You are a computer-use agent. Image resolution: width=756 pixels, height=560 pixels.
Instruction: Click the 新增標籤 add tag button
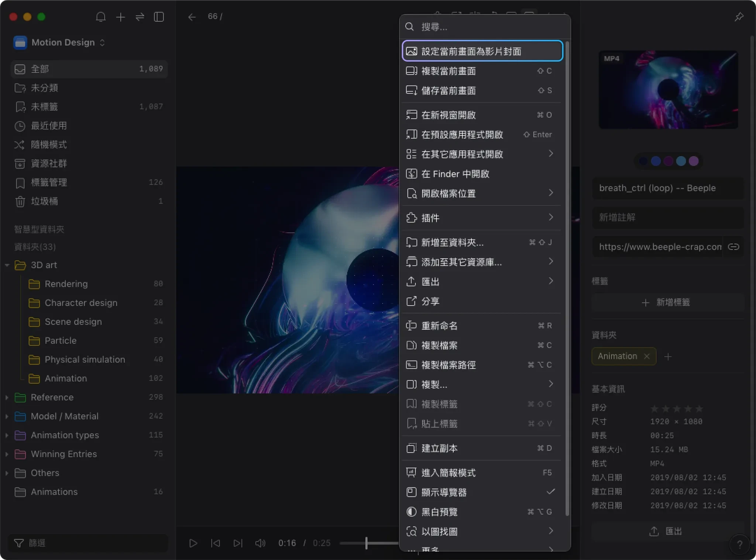[667, 302]
